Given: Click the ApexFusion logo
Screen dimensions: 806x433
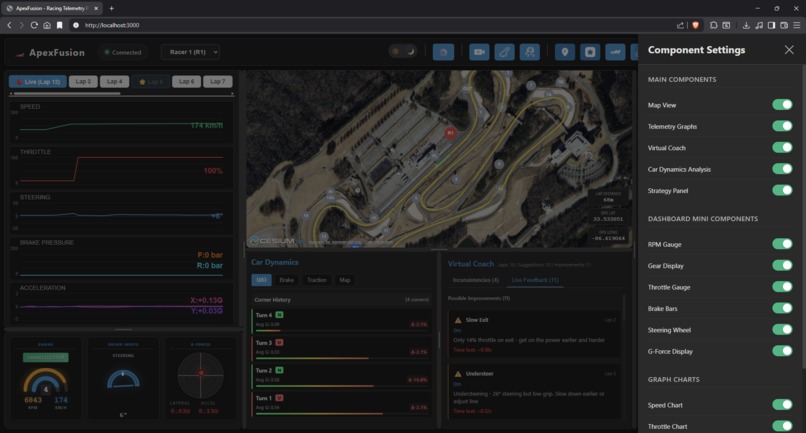Looking at the screenshot, I should tap(50, 52).
